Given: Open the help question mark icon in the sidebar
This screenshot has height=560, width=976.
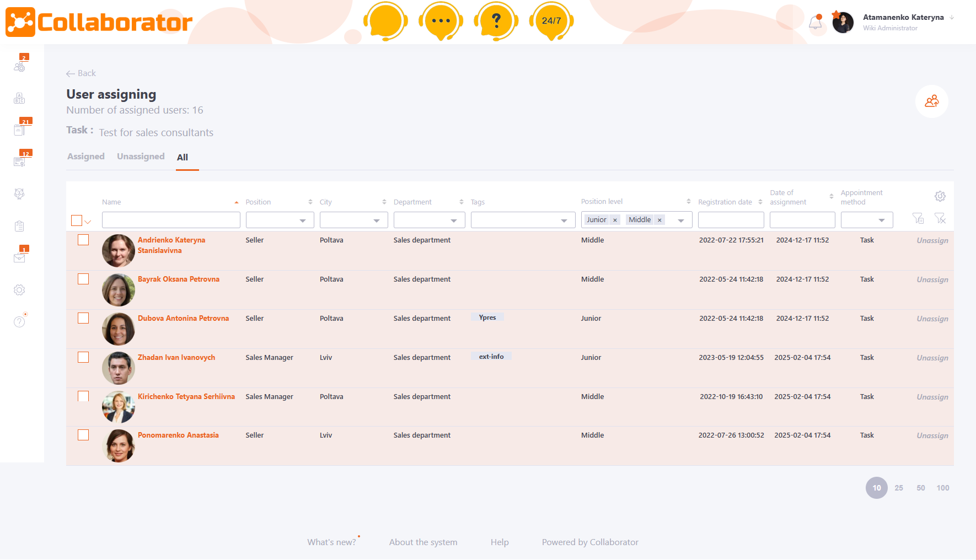Looking at the screenshot, I should click(x=19, y=321).
